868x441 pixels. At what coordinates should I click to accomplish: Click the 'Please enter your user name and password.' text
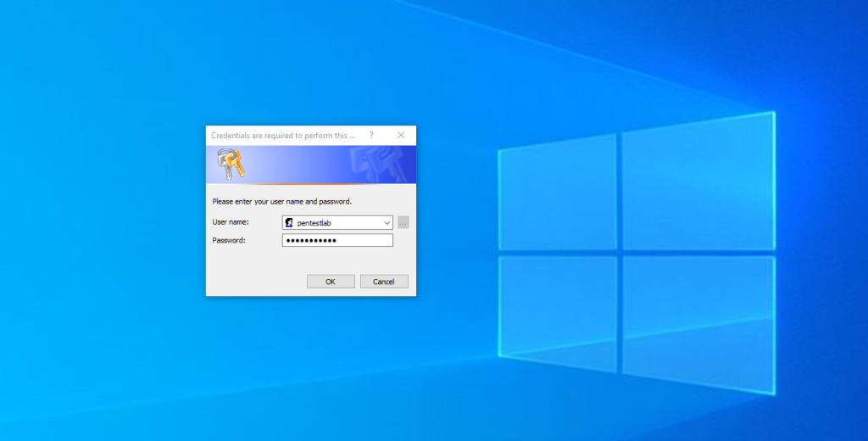coord(281,202)
